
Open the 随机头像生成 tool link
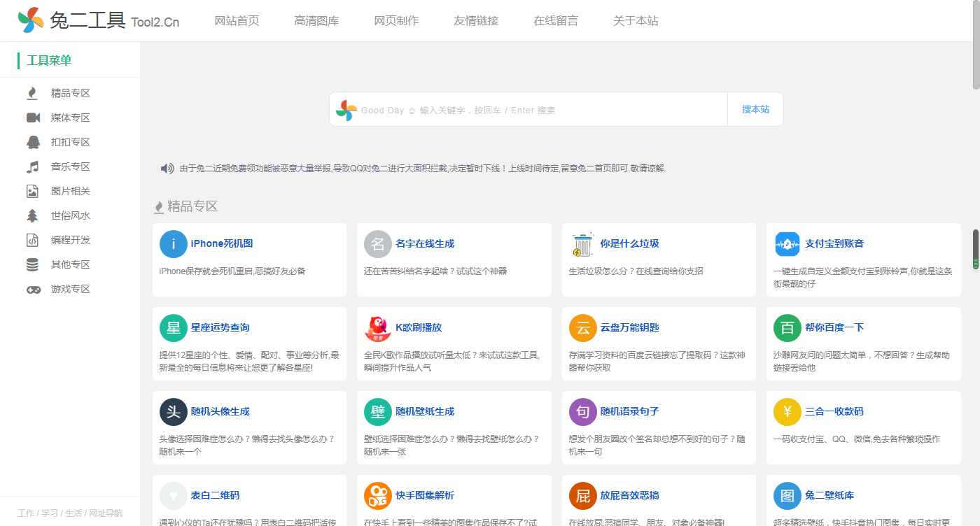coord(220,411)
